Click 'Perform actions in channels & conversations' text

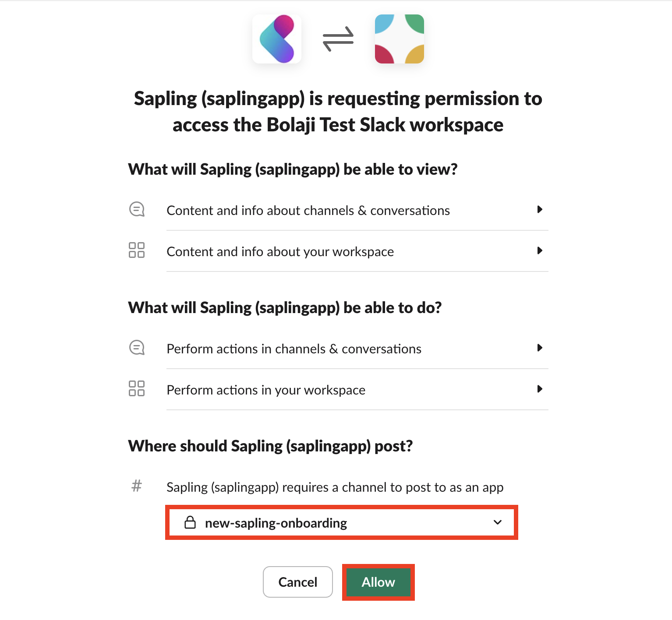(x=294, y=349)
